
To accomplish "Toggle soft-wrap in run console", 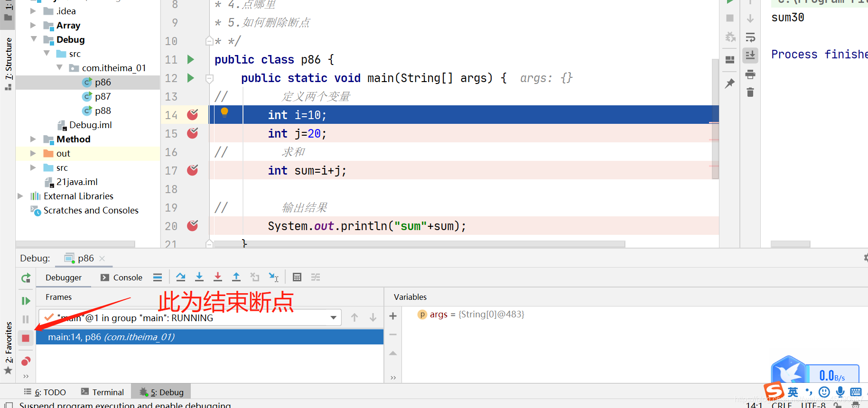I will (x=750, y=37).
